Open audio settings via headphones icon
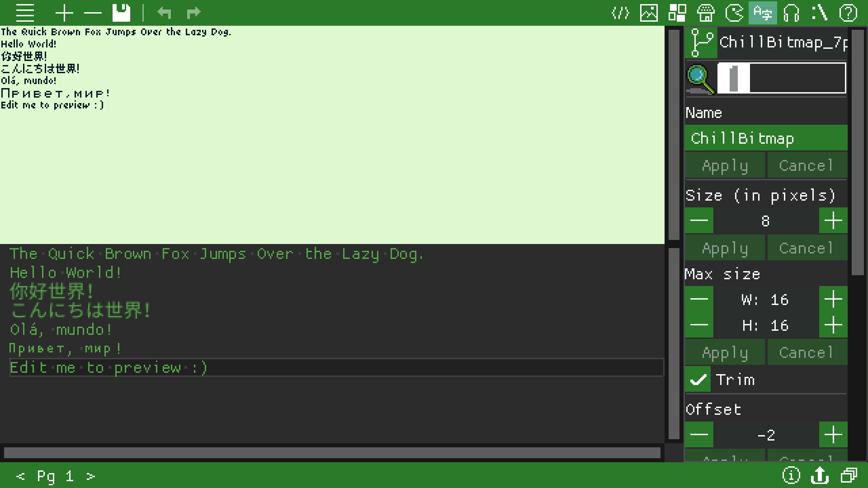 pyautogui.click(x=791, y=13)
